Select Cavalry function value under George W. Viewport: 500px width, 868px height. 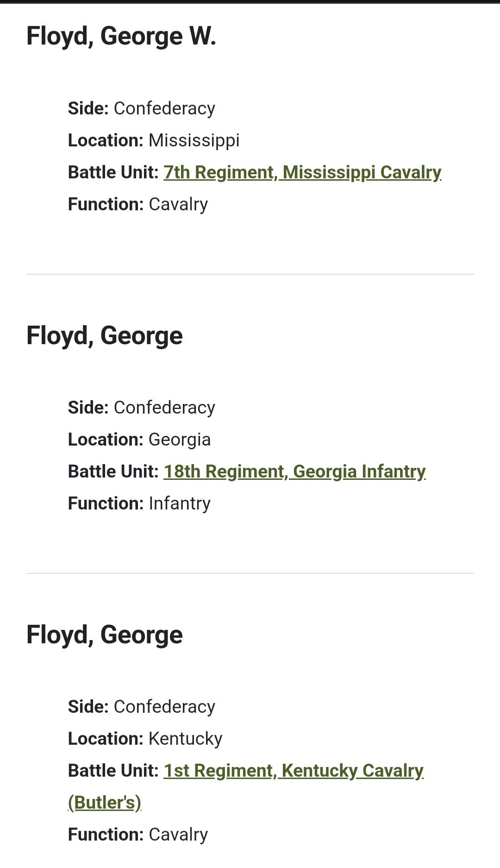coord(178,204)
